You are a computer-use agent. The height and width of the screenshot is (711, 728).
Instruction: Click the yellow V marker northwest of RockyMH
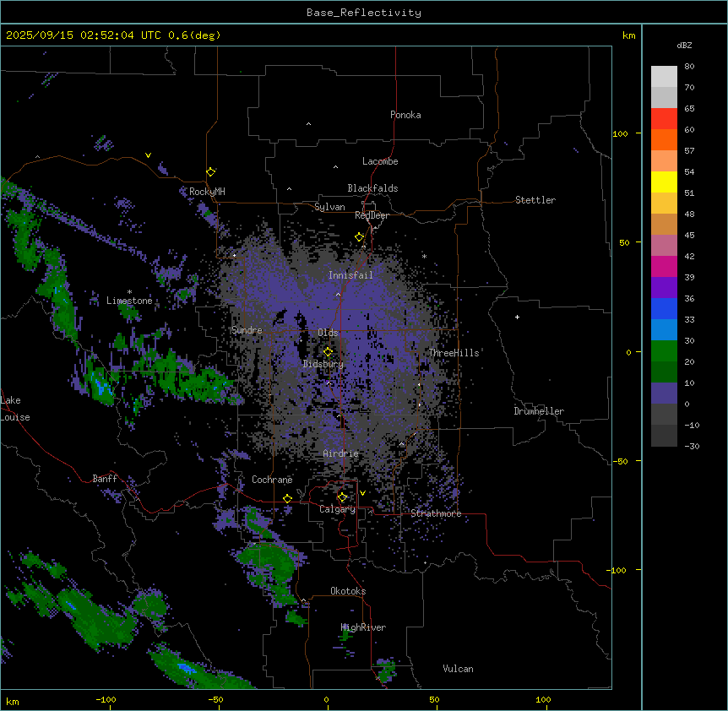(x=148, y=155)
